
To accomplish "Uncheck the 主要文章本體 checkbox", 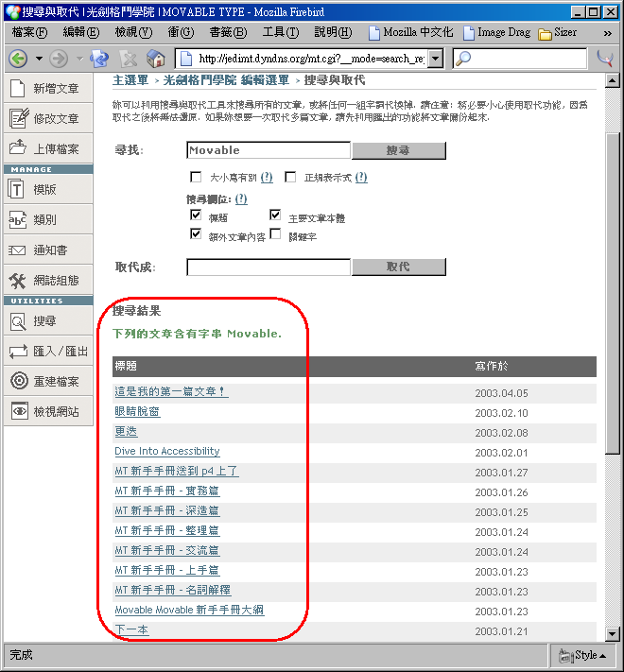I will (275, 215).
